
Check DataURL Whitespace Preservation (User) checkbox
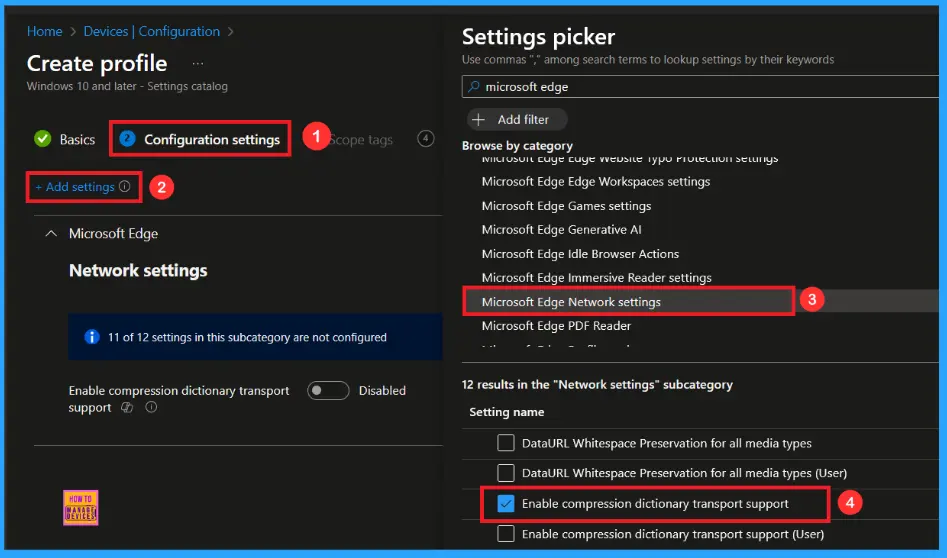click(x=506, y=472)
